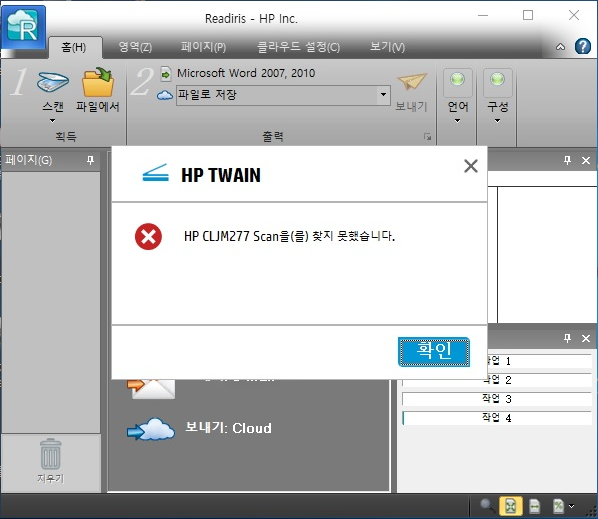Viewport: 598px width, 519px height.
Task: Click the 구성 green indicator button
Action: click(497, 82)
